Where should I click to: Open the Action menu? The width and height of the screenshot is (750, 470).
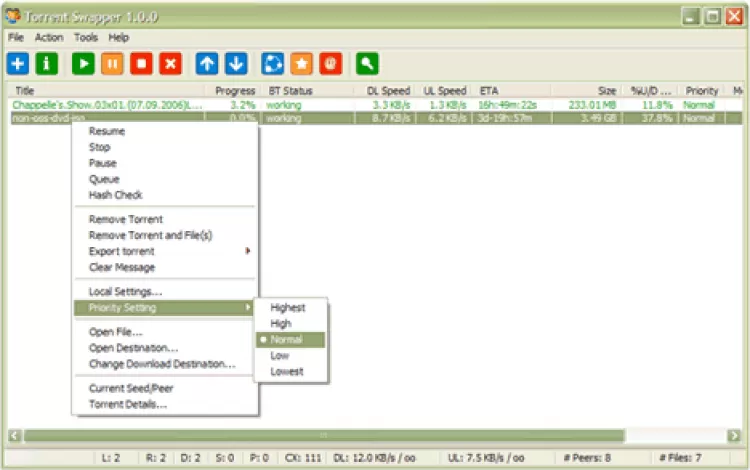pyautogui.click(x=49, y=37)
